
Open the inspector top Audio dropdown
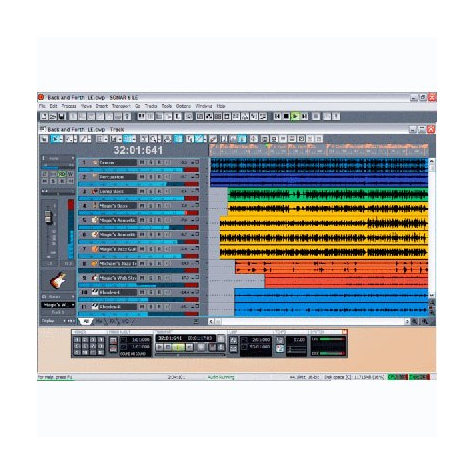(x=58, y=158)
